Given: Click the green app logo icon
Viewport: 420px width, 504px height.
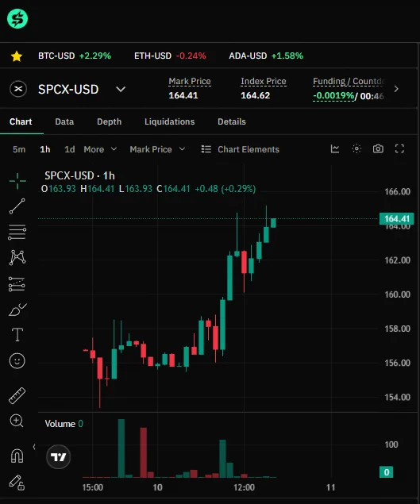Looking at the screenshot, I should [x=17, y=18].
